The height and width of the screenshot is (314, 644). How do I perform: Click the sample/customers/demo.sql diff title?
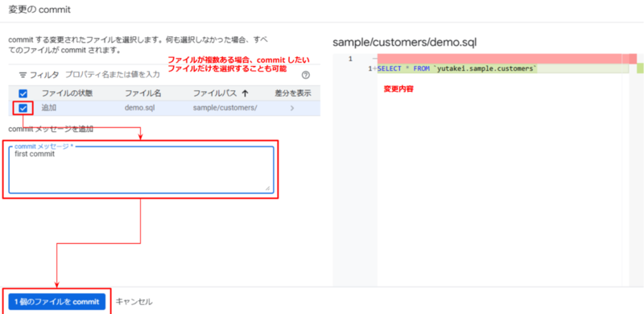coord(405,43)
